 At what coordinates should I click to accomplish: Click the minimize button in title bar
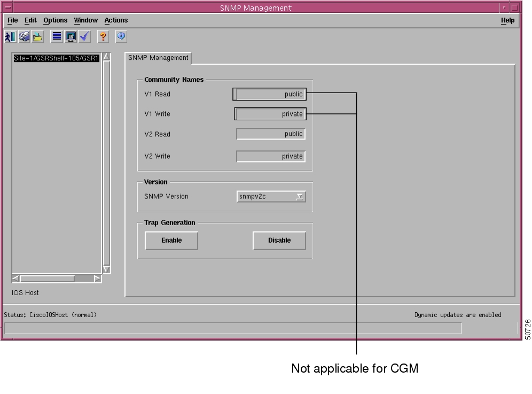point(504,7)
